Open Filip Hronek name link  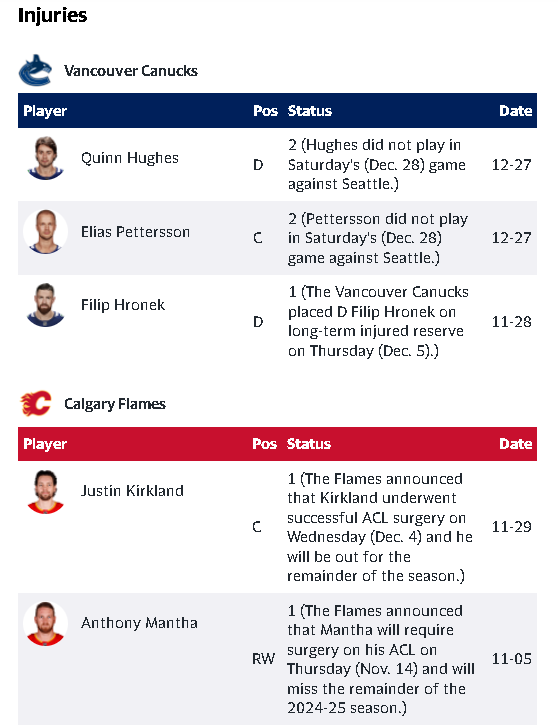coord(123,305)
